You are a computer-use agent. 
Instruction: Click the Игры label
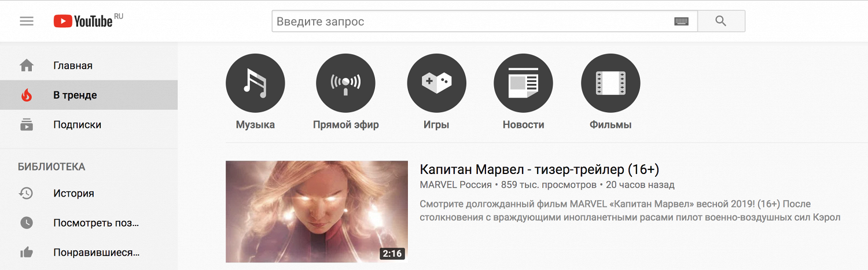(436, 124)
